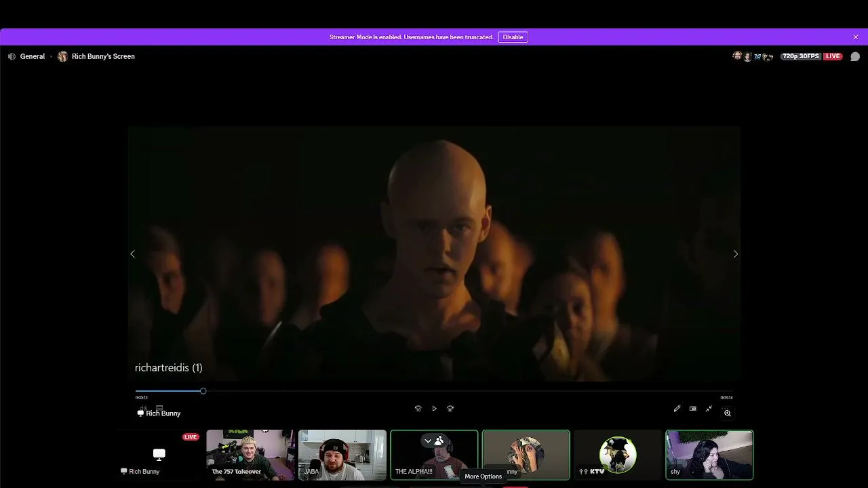868x488 pixels.
Task: Collapse the video with the shrink arrows icon
Action: point(709,409)
